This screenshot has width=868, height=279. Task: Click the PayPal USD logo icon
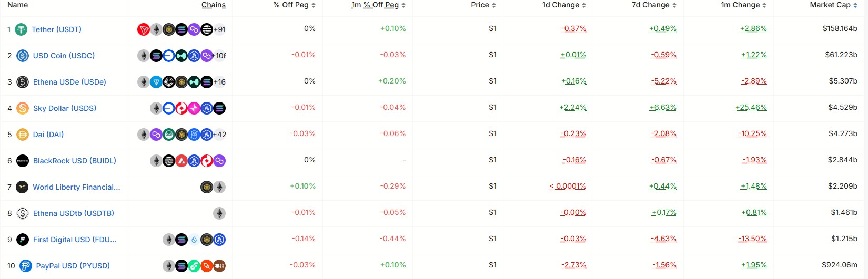(x=26, y=266)
